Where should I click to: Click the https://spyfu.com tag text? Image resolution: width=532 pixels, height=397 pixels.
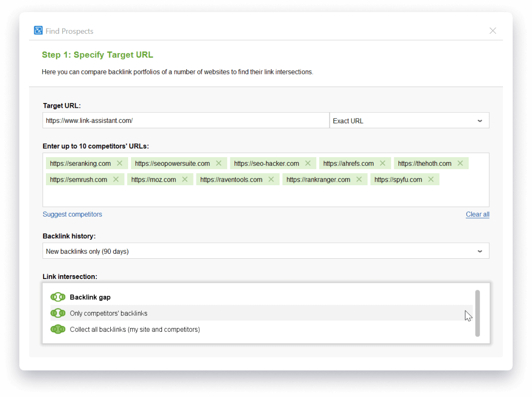point(398,179)
